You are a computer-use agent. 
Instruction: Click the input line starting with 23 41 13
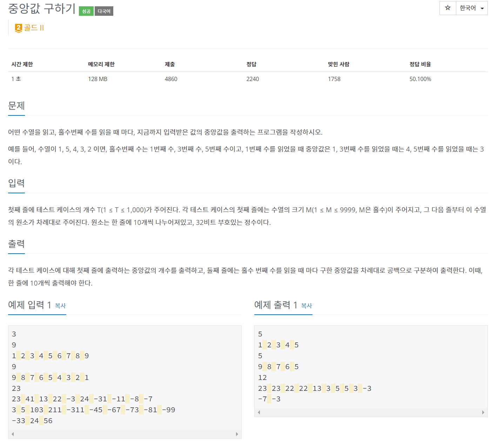pyautogui.click(x=82, y=399)
